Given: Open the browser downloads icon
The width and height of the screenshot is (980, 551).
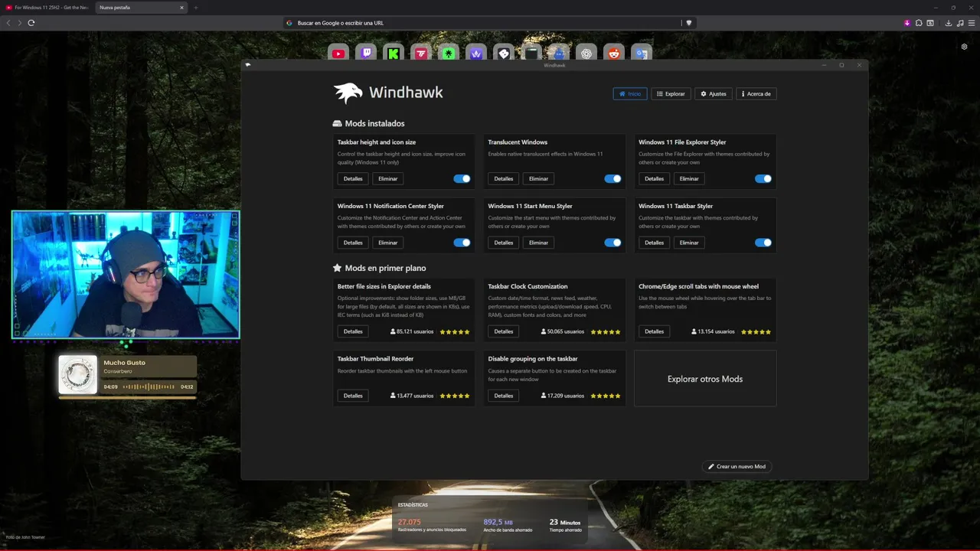Looking at the screenshot, I should tap(949, 23).
